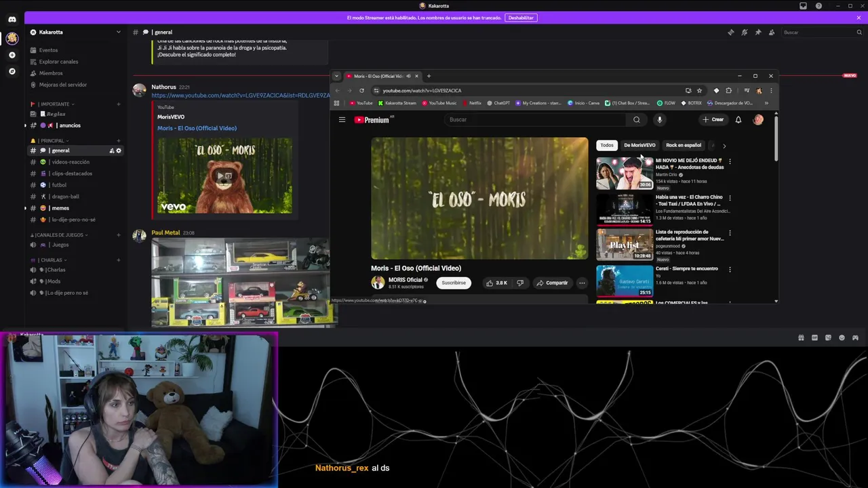Toggle Discord notification mute bell icon
Viewport: 868px width, 488px height.
point(744,32)
